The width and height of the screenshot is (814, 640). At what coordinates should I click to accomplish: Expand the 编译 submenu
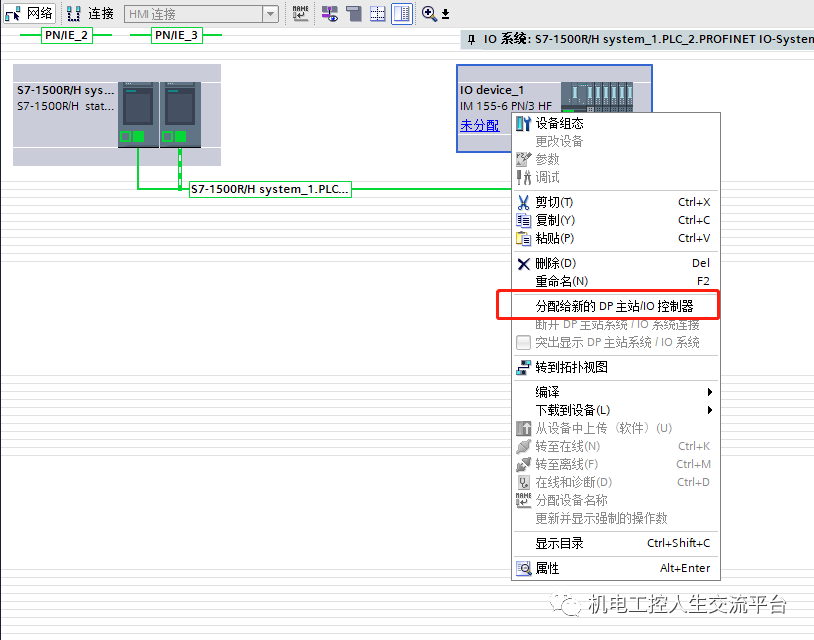point(616,392)
